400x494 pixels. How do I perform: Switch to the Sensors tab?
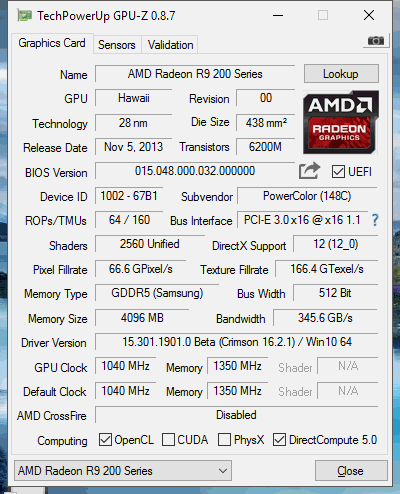117,45
